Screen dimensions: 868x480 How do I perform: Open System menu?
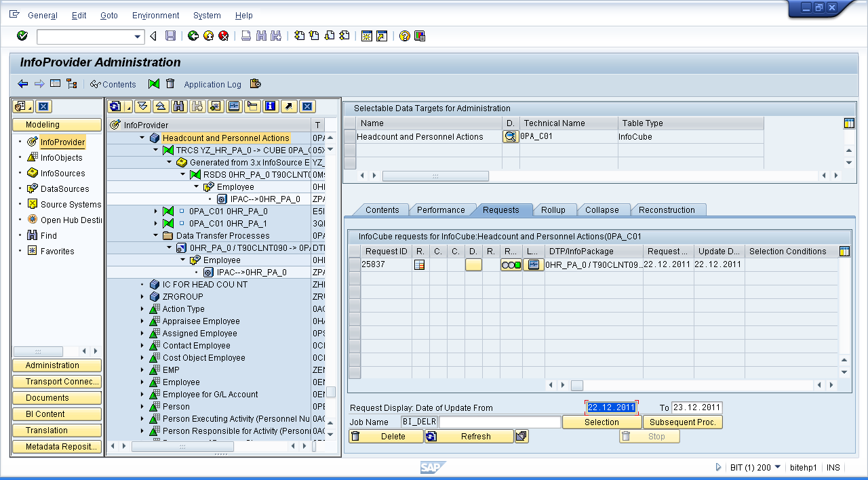[207, 16]
